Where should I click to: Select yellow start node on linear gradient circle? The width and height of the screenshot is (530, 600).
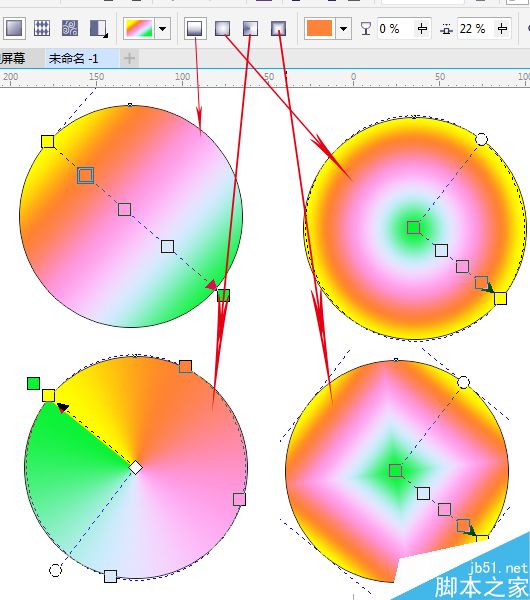(48, 142)
